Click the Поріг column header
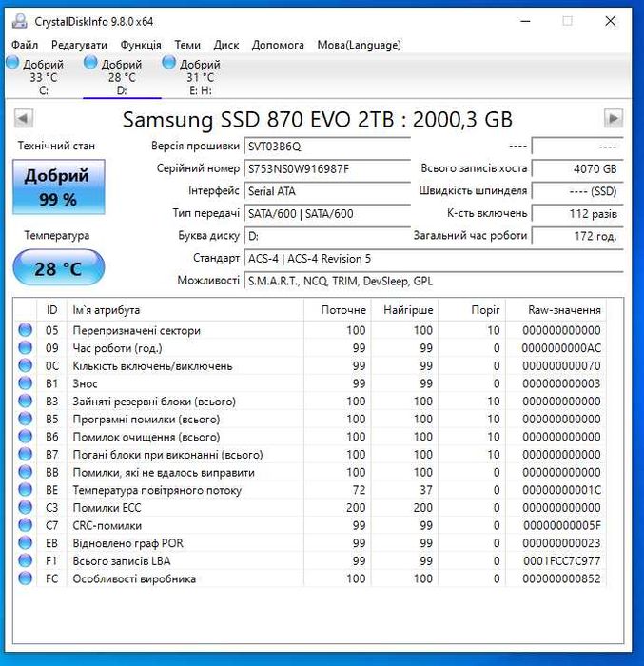This screenshot has width=644, height=666. 472,310
